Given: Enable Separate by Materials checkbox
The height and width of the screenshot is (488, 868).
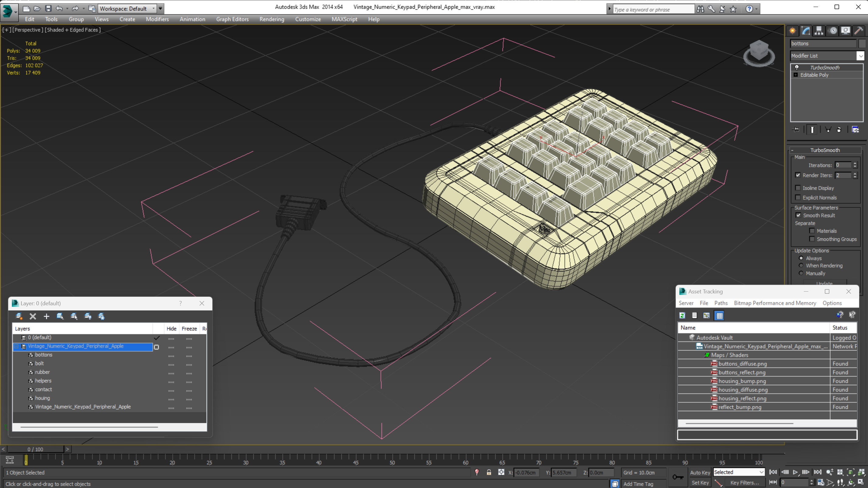Looking at the screenshot, I should click(812, 231).
